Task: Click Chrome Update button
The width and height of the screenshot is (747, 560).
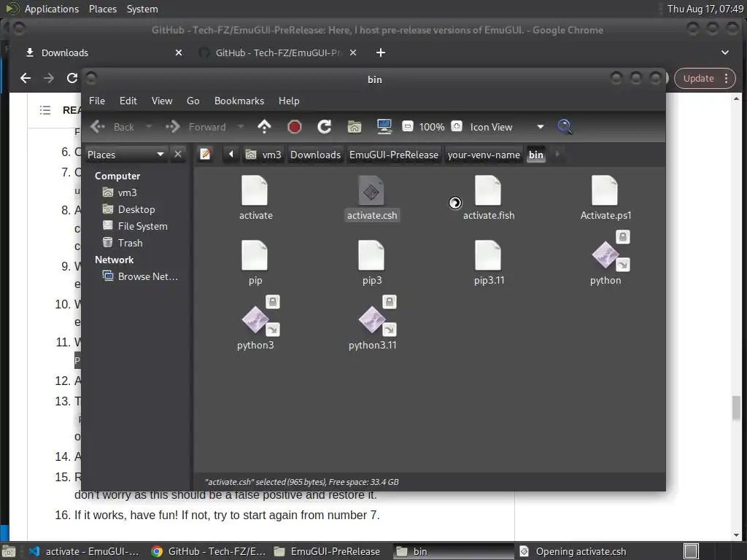Action: point(705,78)
